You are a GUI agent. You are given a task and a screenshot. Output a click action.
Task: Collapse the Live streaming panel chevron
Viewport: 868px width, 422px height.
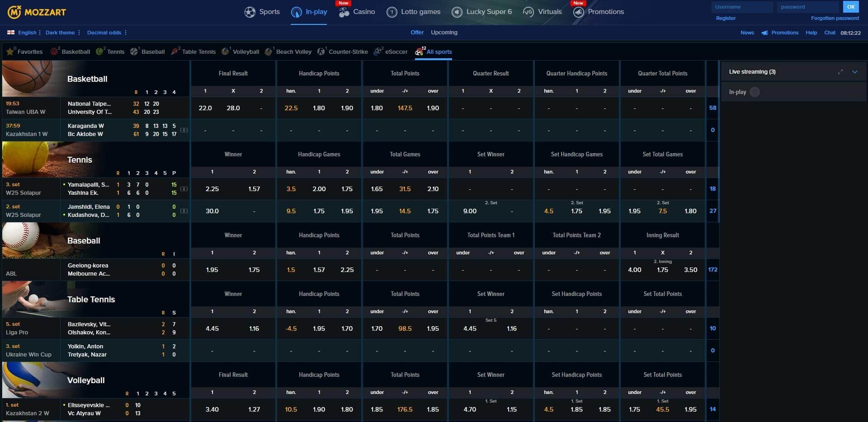coord(855,71)
